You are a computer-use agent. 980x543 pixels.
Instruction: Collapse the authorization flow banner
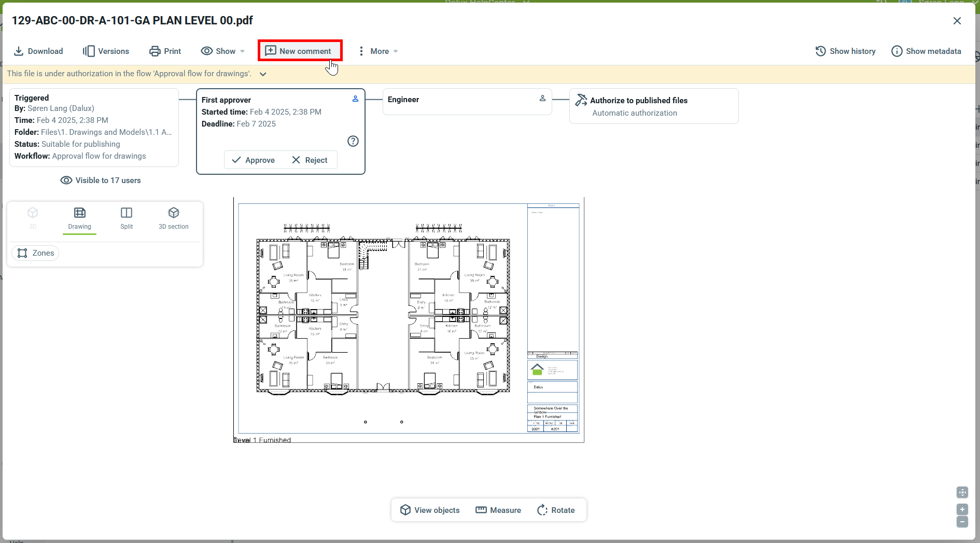point(263,74)
